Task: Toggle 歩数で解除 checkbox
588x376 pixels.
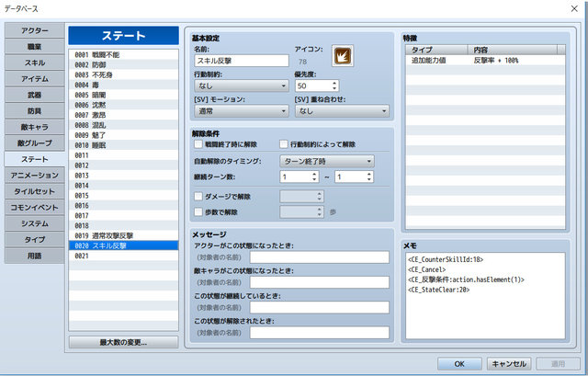Action: coord(198,212)
